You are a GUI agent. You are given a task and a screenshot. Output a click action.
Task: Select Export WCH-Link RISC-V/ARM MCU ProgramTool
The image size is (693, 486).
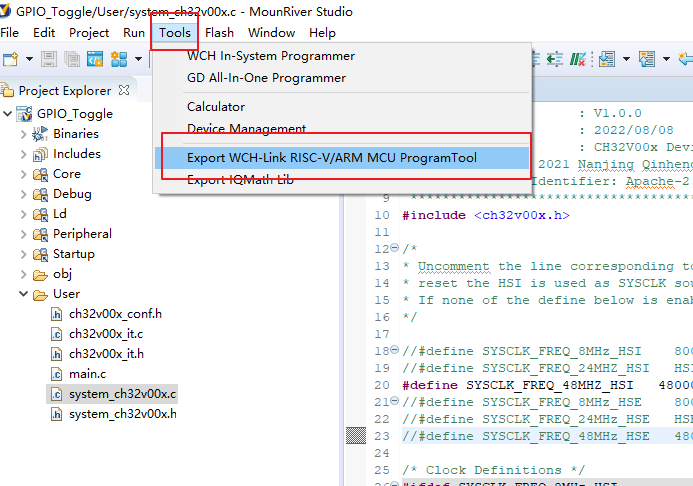pos(331,158)
